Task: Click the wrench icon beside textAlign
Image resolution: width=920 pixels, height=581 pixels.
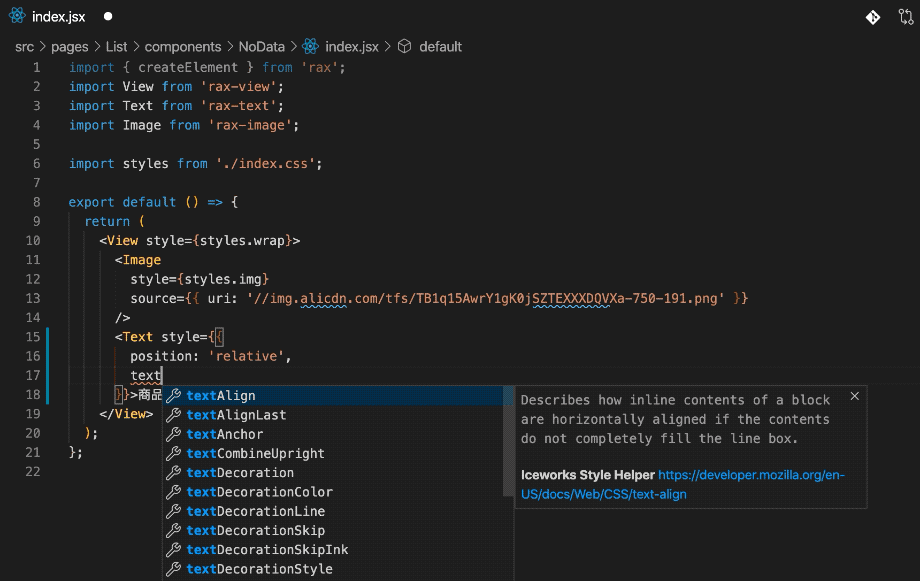Action: [173, 396]
